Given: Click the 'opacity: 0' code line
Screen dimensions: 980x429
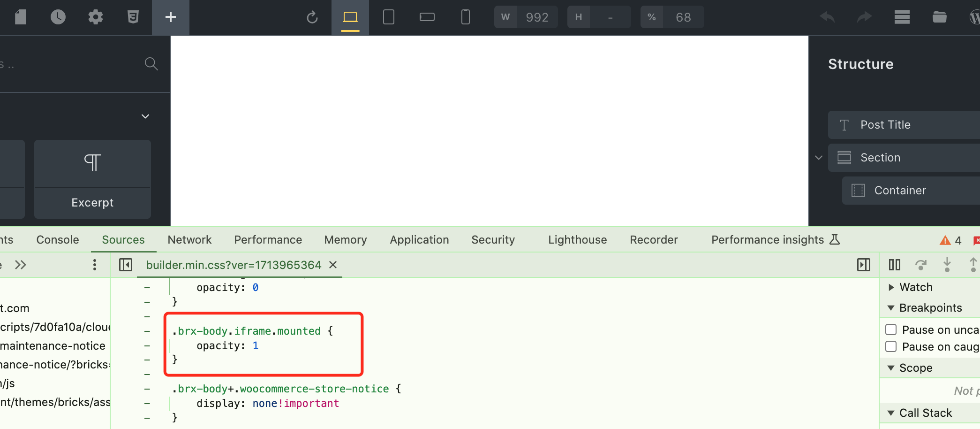Looking at the screenshot, I should pos(227,287).
